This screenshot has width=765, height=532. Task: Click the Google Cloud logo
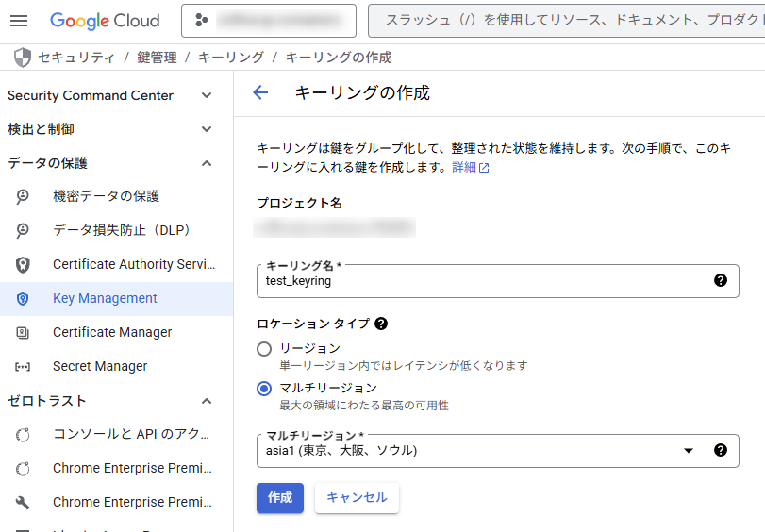105,21
